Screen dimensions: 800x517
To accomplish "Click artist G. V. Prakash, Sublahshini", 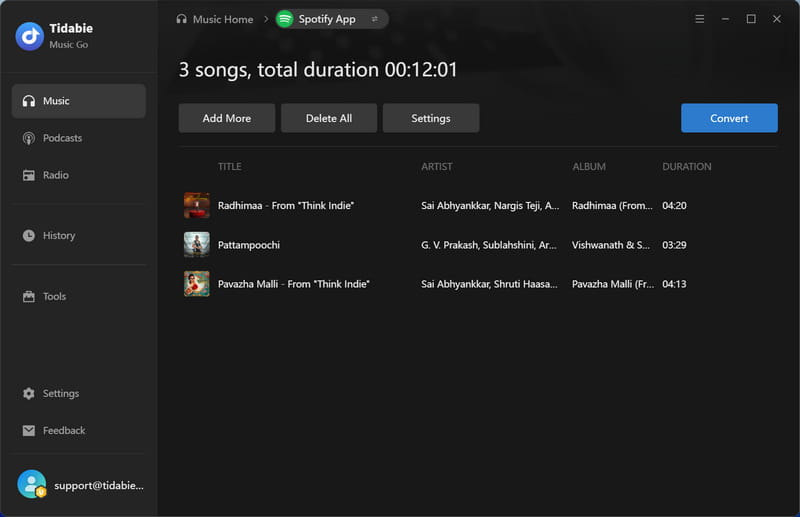I will 489,245.
